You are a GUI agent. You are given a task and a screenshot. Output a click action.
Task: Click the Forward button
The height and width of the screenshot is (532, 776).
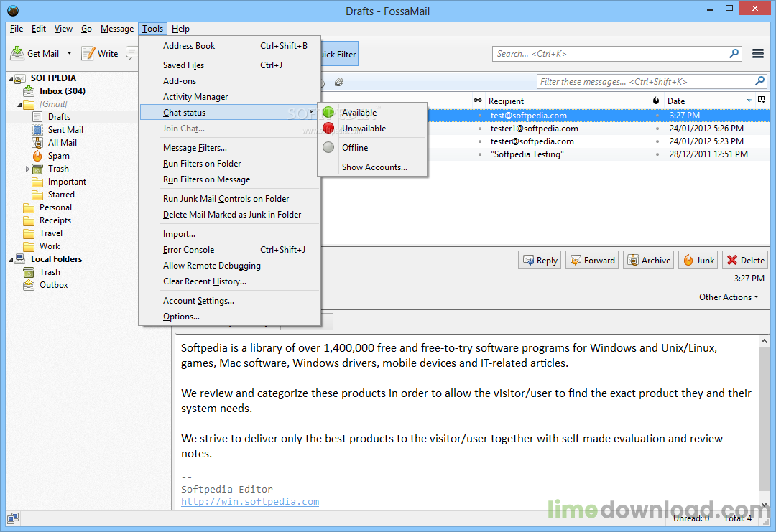(x=592, y=260)
